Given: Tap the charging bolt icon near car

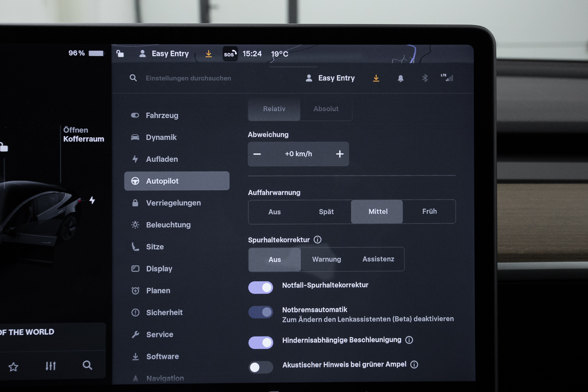Looking at the screenshot, I should (92, 200).
